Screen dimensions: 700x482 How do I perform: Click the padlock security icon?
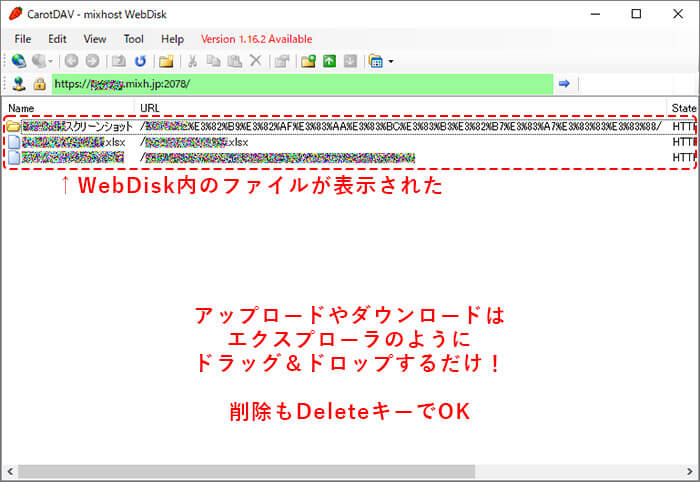(40, 84)
